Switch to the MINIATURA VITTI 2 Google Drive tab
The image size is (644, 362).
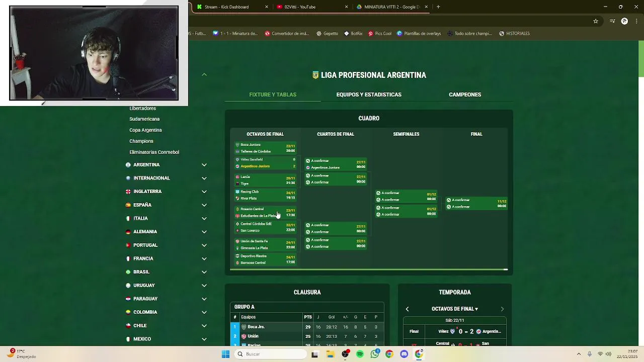[x=392, y=7]
